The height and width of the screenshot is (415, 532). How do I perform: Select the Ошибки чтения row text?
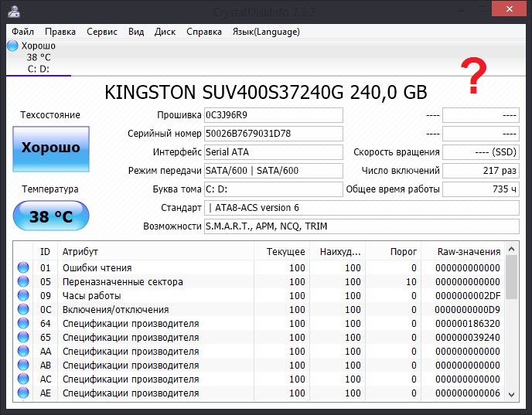97,268
